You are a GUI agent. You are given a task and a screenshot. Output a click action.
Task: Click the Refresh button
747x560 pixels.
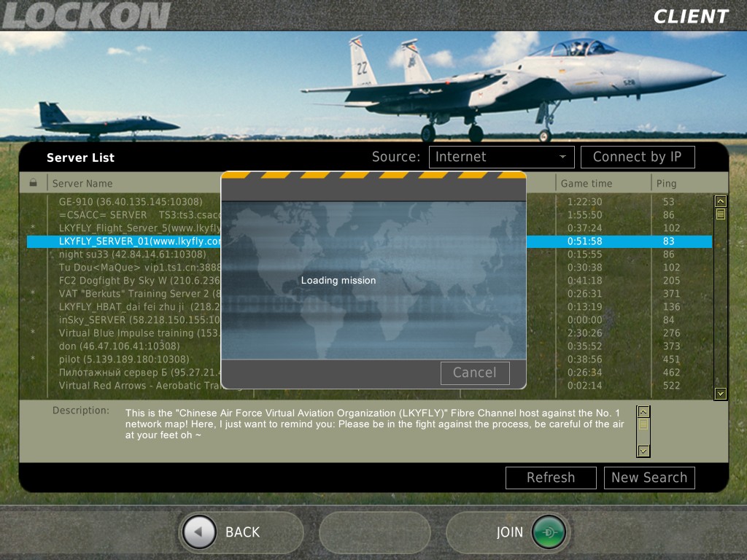(x=551, y=478)
